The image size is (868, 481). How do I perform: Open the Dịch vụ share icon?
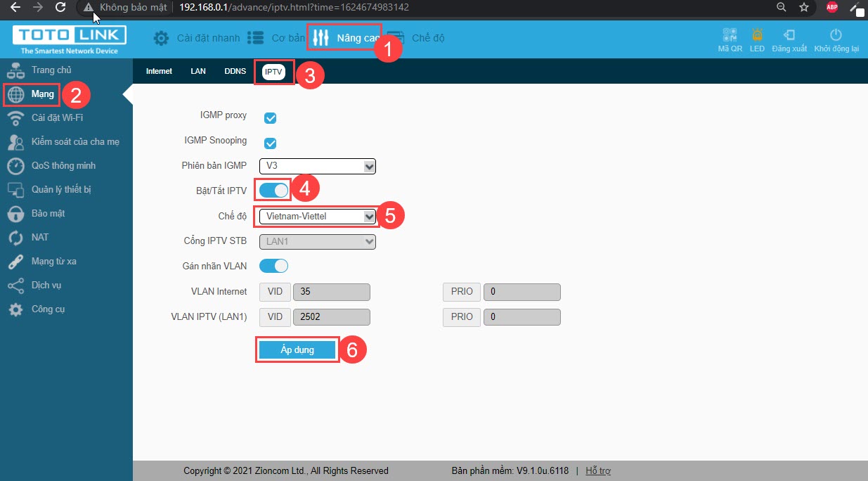coord(15,286)
